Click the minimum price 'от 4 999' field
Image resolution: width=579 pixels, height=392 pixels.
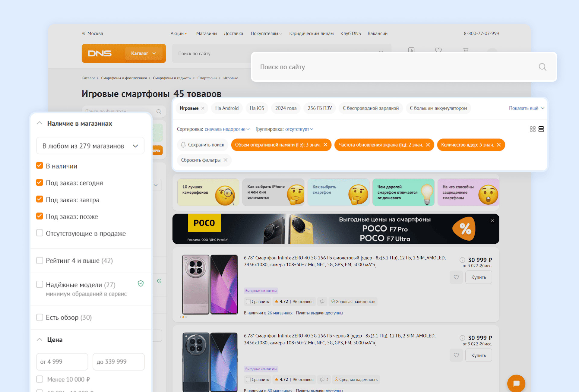click(x=62, y=362)
